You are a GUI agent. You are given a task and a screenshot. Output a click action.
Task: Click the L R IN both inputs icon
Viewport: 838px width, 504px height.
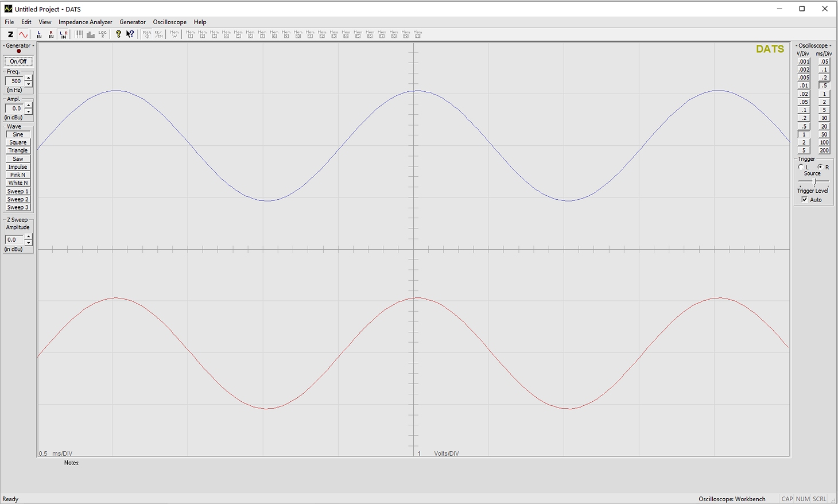(64, 34)
